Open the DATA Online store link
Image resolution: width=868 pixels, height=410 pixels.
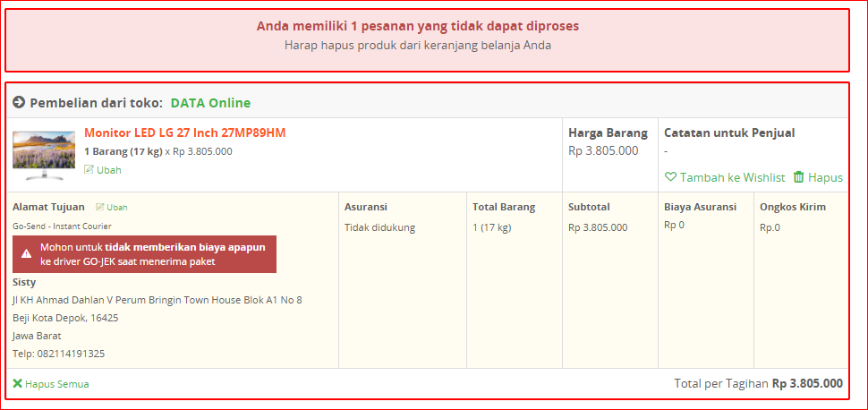pyautogui.click(x=210, y=103)
